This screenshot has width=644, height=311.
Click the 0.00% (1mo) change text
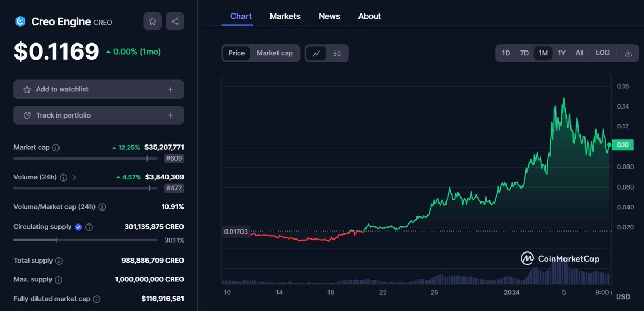(x=133, y=52)
